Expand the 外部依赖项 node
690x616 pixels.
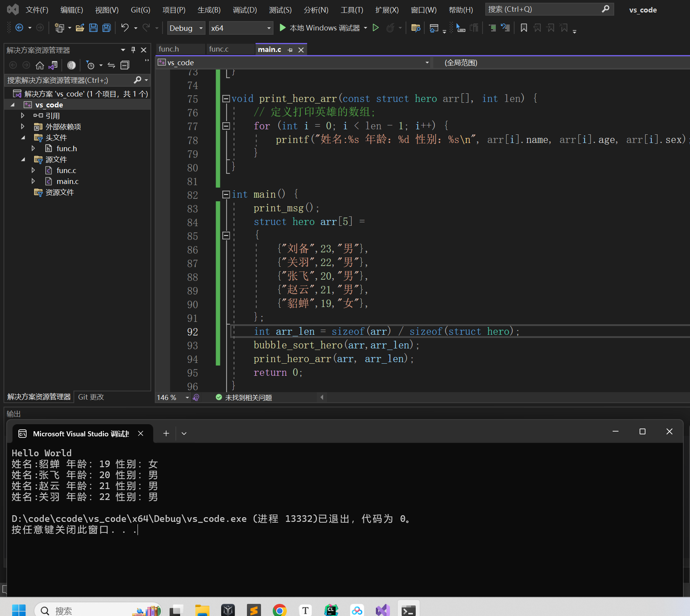pyautogui.click(x=23, y=127)
